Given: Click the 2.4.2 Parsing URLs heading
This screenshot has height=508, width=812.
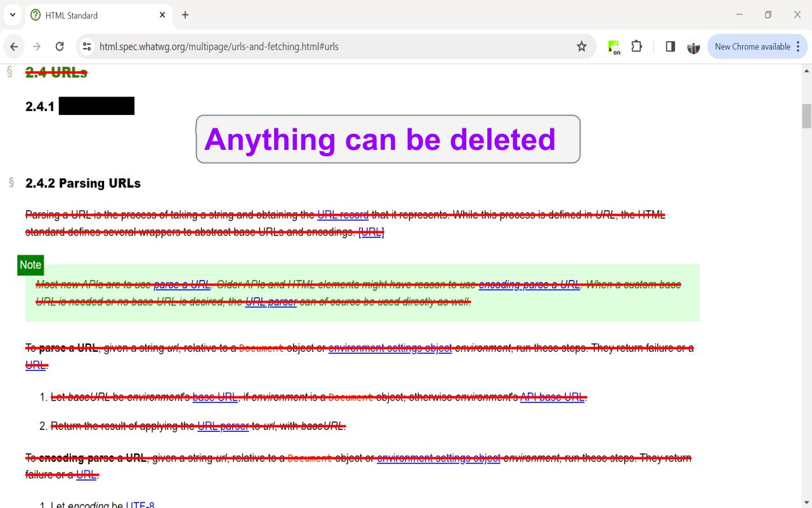Looking at the screenshot, I should [83, 183].
